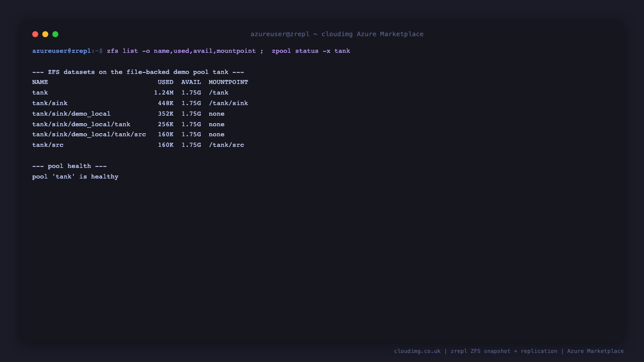
Task: Click the AVAIL column header
Action: pos(191,82)
